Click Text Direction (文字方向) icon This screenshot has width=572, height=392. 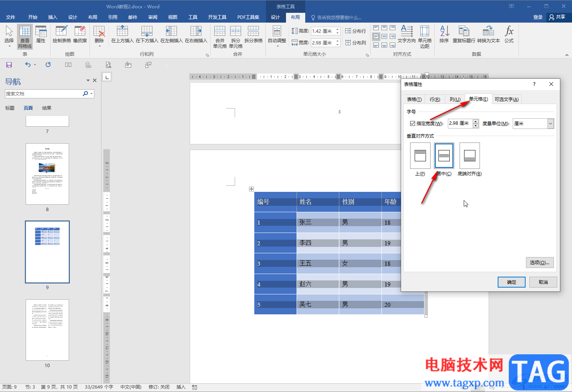pyautogui.click(x=406, y=34)
